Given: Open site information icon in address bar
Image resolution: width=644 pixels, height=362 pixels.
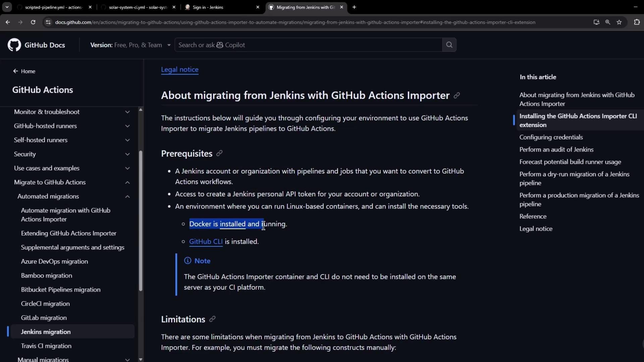Looking at the screenshot, I should click(48, 22).
